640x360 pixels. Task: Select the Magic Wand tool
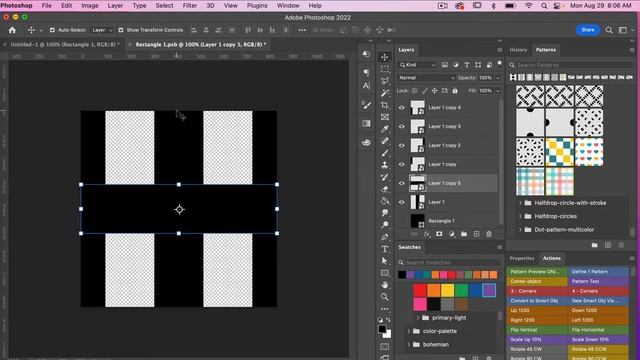(384, 93)
